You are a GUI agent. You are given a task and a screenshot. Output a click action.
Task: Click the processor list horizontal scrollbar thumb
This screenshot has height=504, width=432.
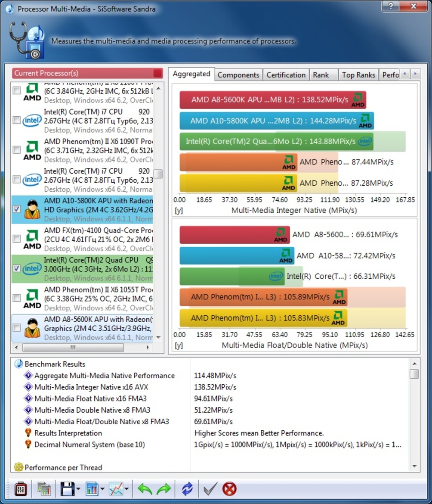click(x=73, y=348)
